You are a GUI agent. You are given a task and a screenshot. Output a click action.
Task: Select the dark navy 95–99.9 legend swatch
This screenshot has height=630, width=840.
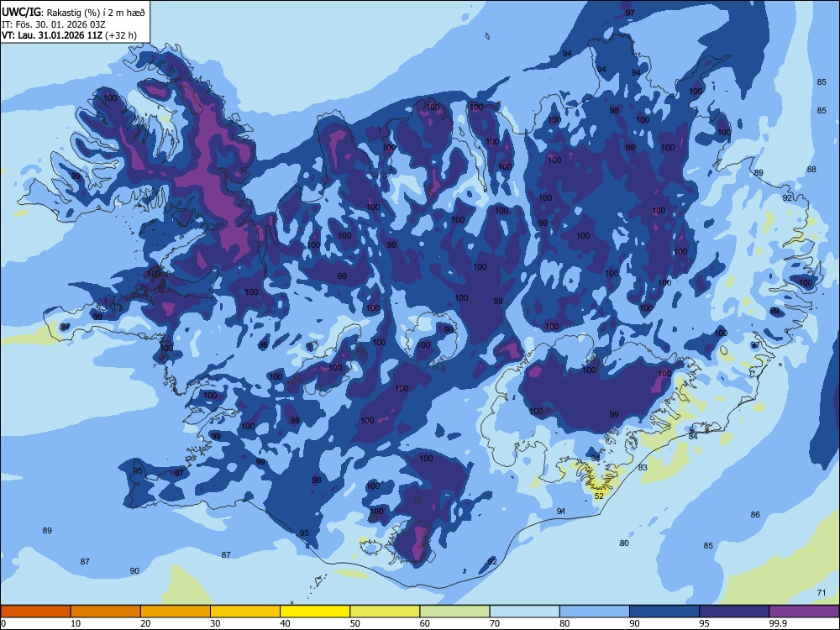pos(734,612)
